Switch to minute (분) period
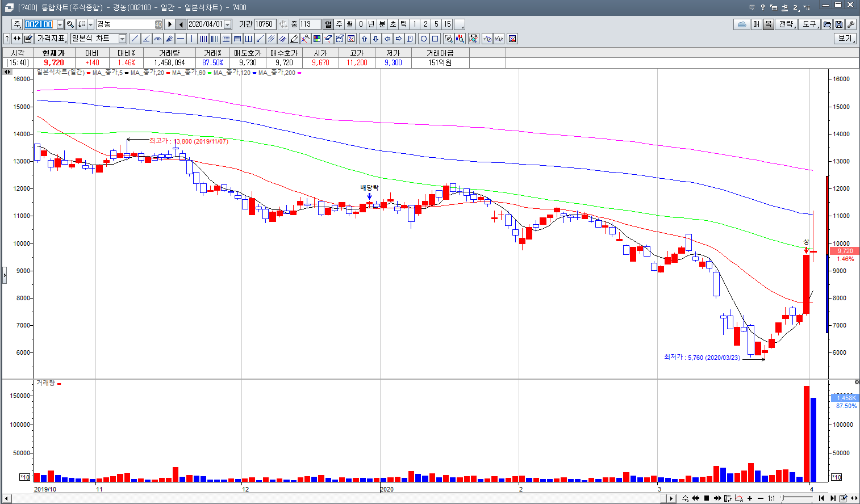This screenshot has height=504, width=860. (x=382, y=24)
